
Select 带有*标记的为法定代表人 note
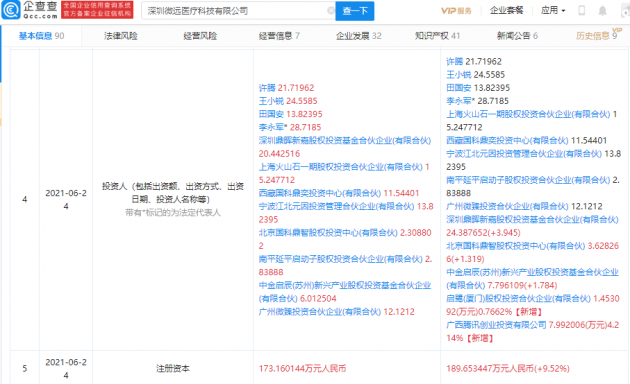(x=173, y=212)
